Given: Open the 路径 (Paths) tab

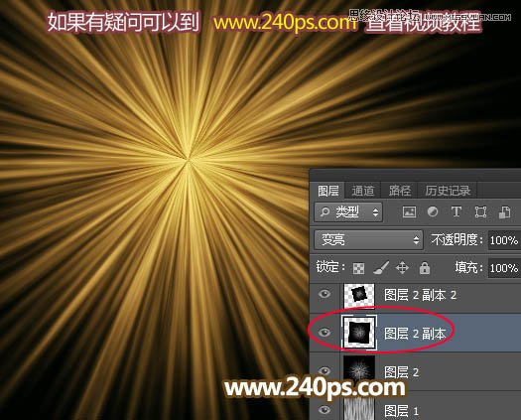Looking at the screenshot, I should 400,191.
